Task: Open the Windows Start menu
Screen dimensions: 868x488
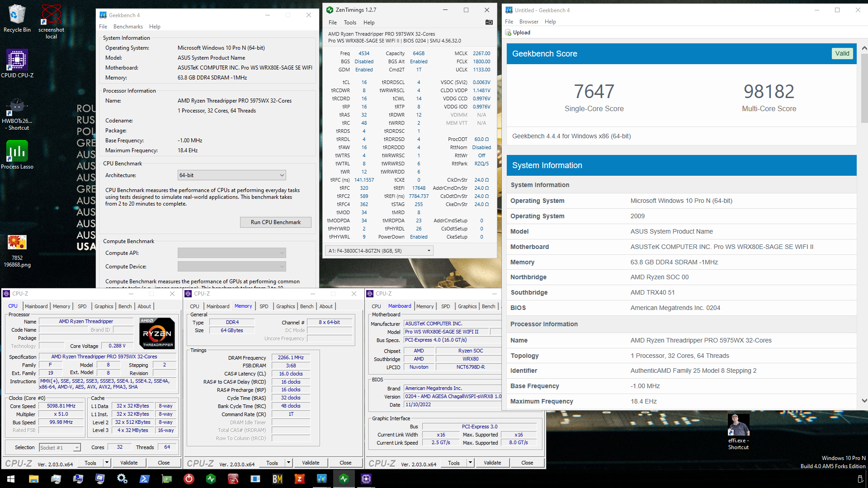Action: point(11,479)
